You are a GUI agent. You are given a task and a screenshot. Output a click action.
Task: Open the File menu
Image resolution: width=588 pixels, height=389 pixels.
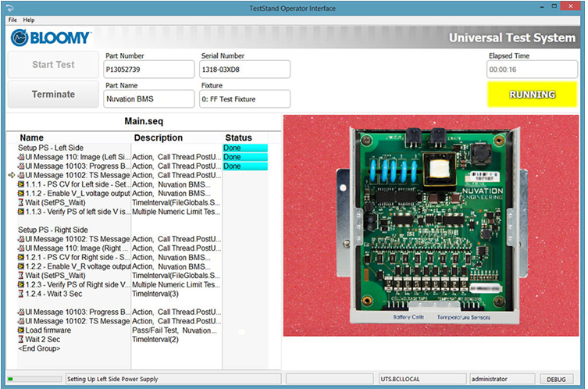(x=12, y=20)
